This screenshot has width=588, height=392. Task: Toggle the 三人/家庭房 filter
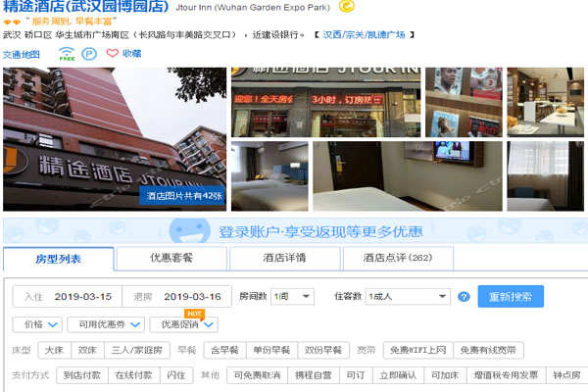pos(137,350)
